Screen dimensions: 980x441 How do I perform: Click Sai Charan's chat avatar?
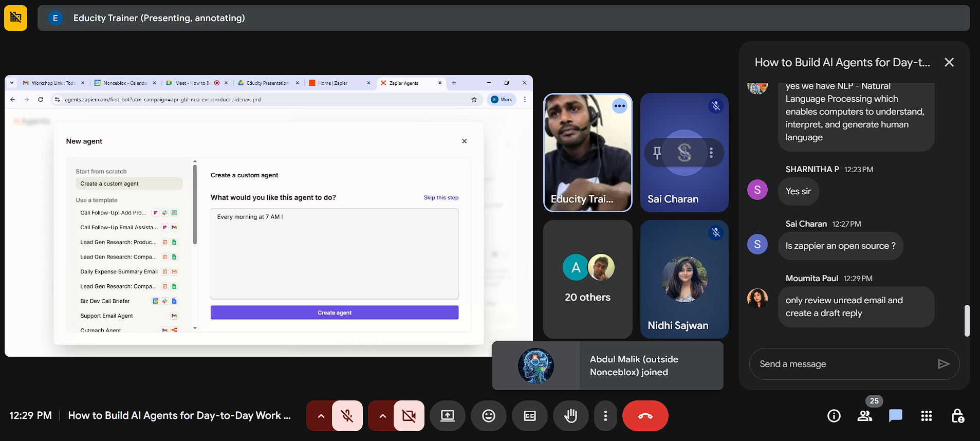tap(757, 244)
